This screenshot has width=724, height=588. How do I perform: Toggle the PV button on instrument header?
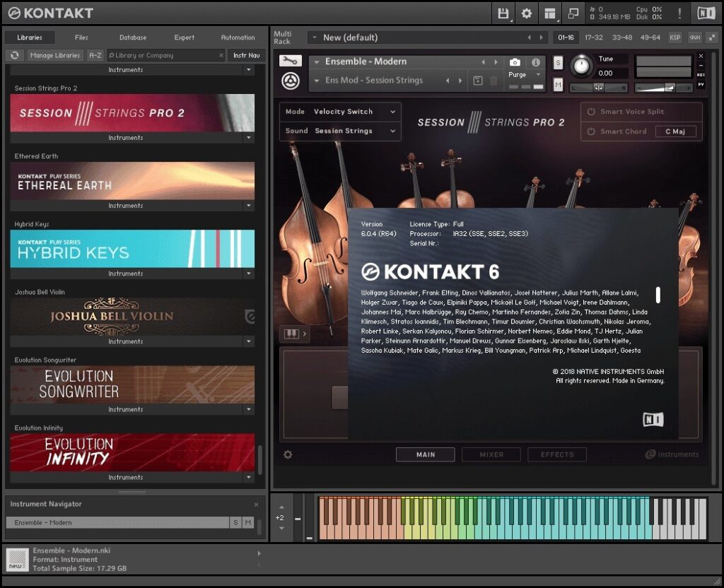(x=701, y=85)
